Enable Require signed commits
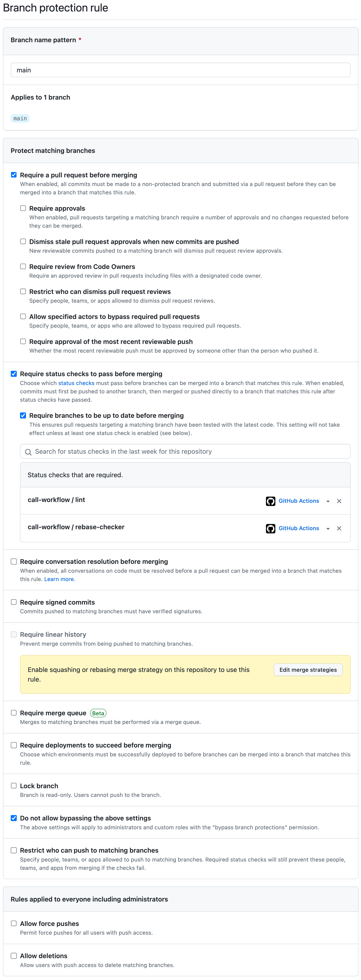361x980 pixels. pyautogui.click(x=14, y=602)
